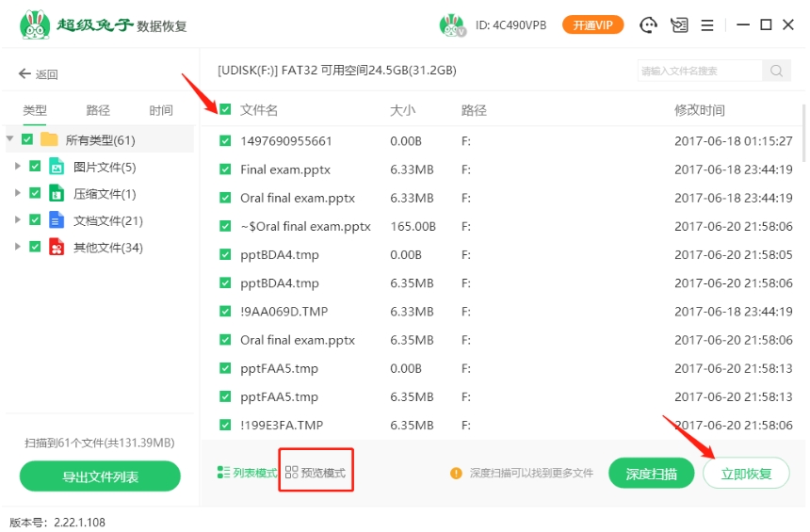
Task: Select the image files category icon
Action: coord(57,167)
